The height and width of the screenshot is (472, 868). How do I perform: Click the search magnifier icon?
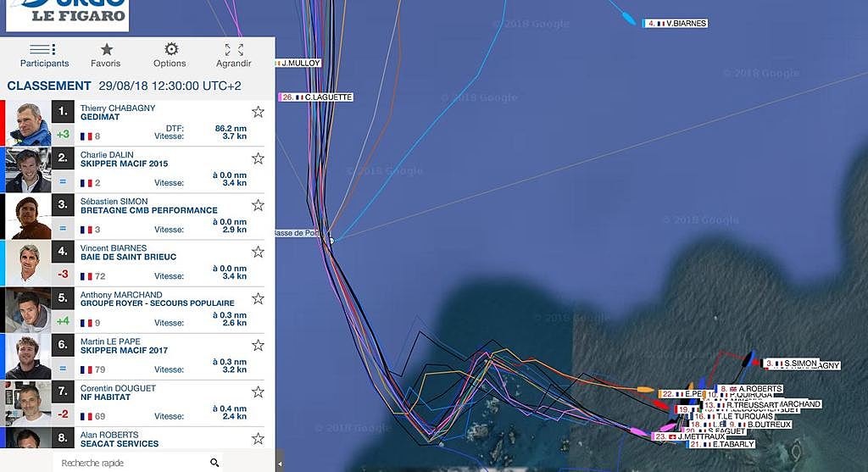coord(214,463)
